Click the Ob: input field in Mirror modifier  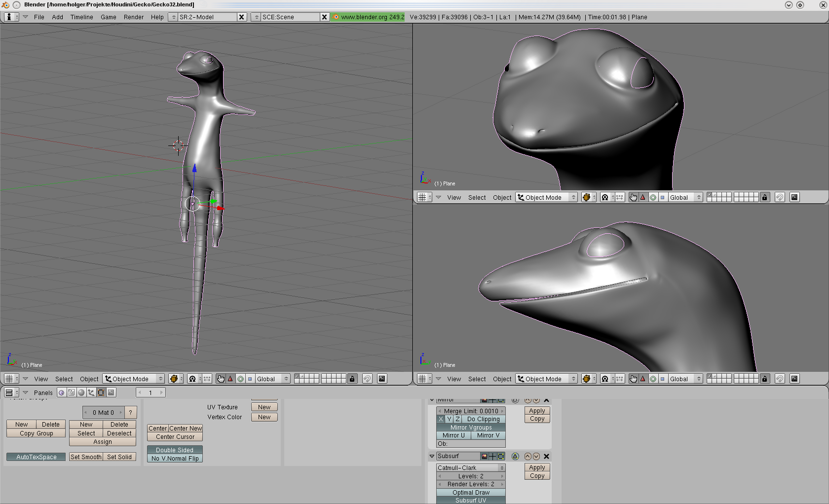pos(471,444)
